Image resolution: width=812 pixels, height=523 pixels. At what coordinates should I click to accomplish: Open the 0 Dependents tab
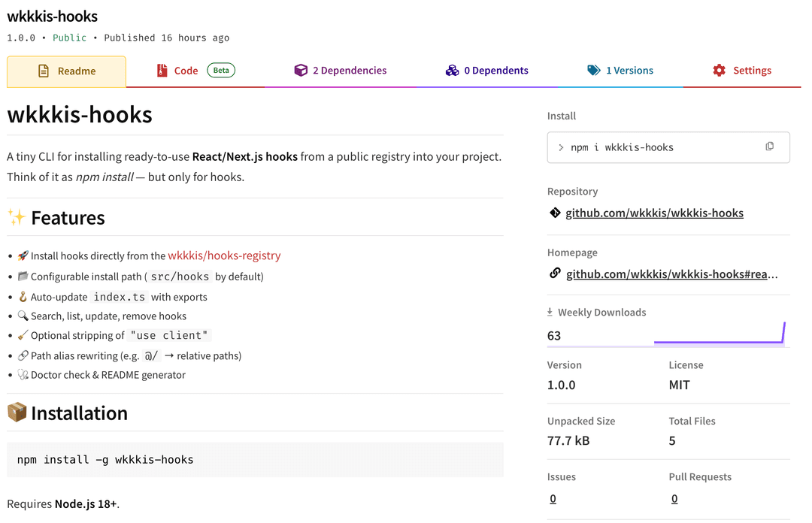(x=495, y=71)
